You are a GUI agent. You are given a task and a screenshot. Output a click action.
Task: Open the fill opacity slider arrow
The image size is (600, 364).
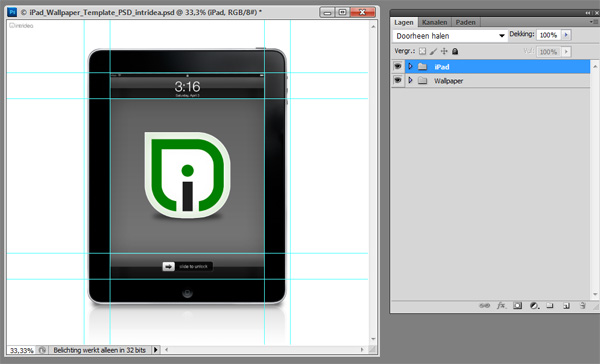(566, 52)
